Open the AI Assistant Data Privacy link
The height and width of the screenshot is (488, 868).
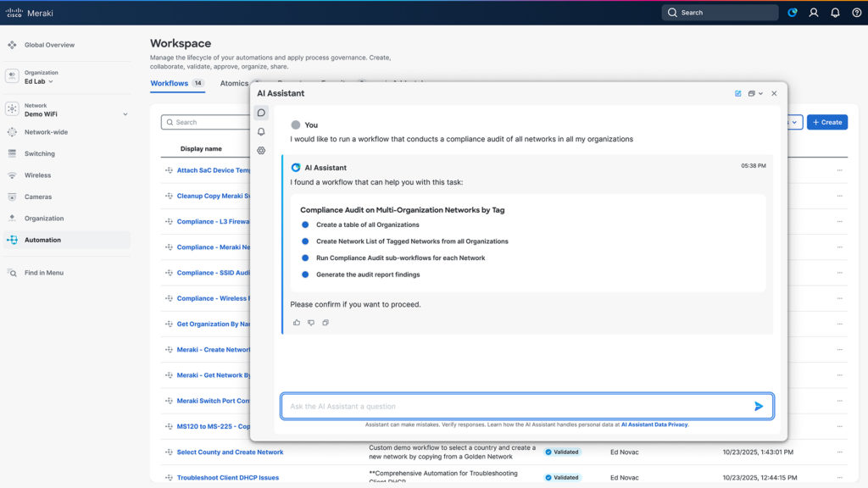coord(654,424)
